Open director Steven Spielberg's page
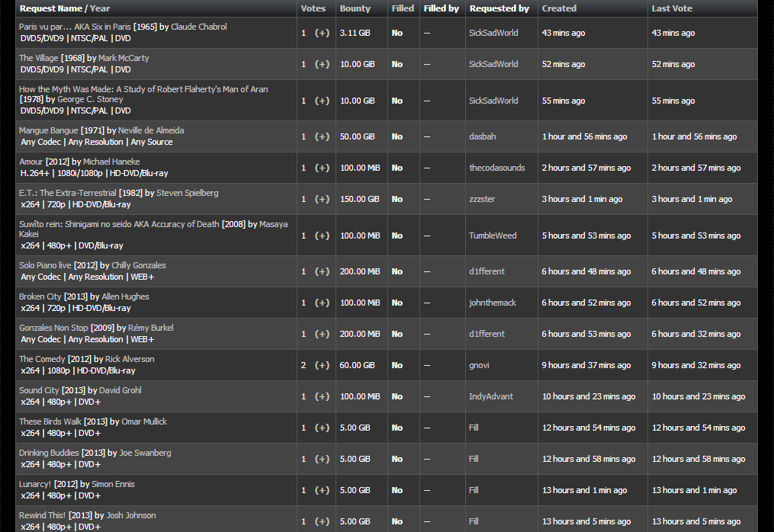 [187, 193]
